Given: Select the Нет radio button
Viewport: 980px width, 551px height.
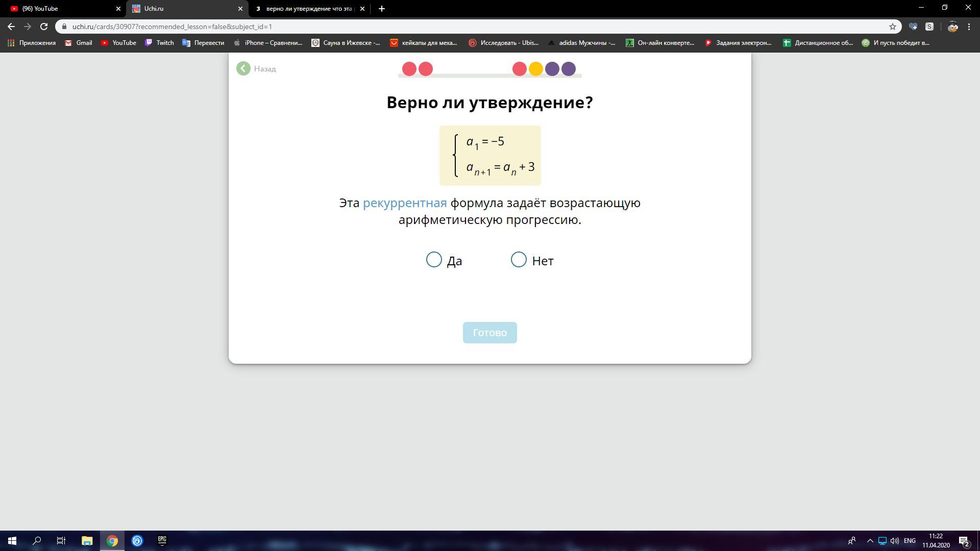Looking at the screenshot, I should [518, 260].
